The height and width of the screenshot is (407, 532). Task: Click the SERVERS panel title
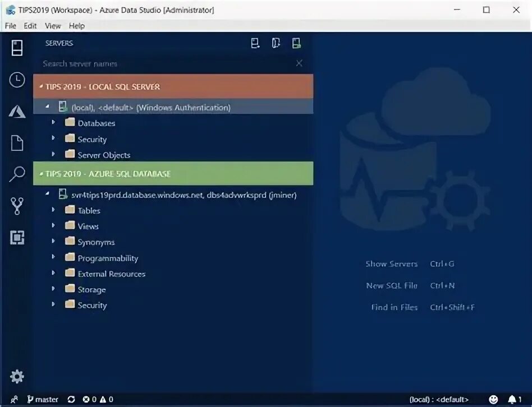pyautogui.click(x=59, y=43)
